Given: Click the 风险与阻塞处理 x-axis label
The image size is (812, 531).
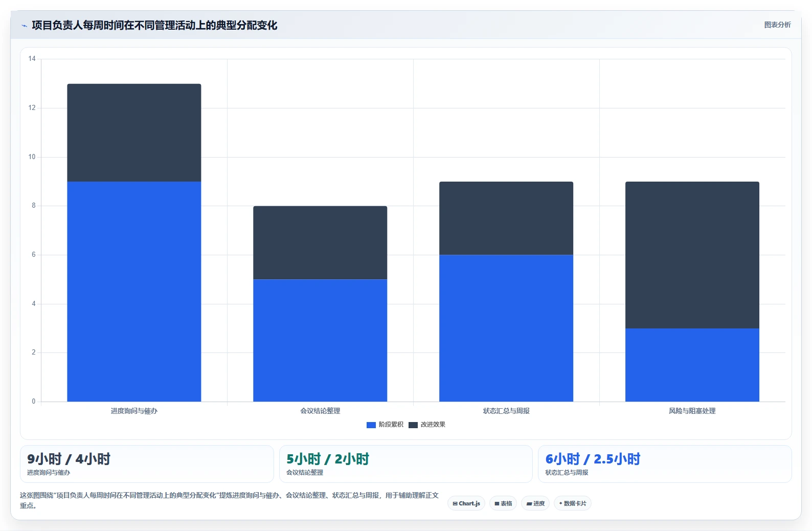Looking at the screenshot, I should [692, 411].
